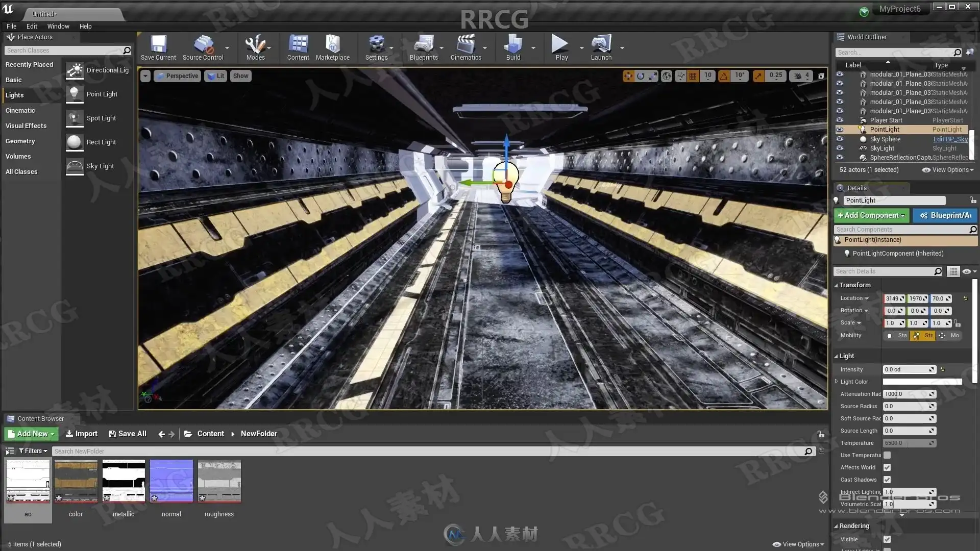Select the Spot Light actor icon
This screenshot has height=551, width=980.
click(75, 118)
